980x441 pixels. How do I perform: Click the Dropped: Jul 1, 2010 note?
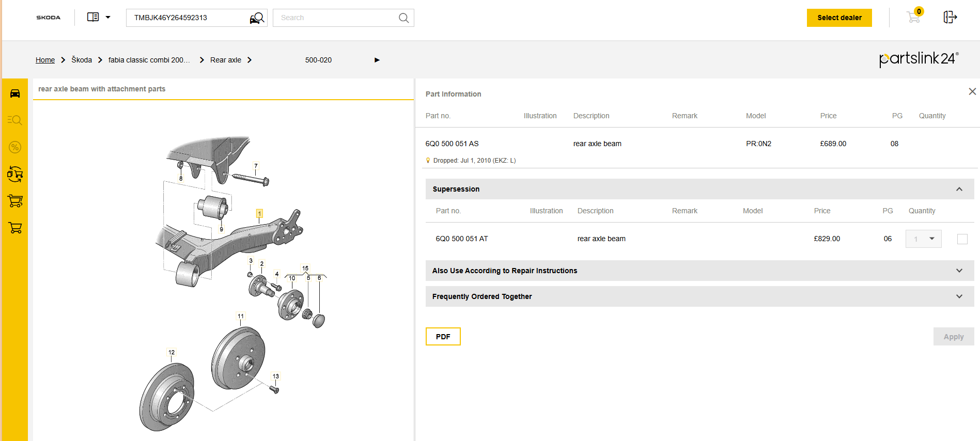[474, 161]
